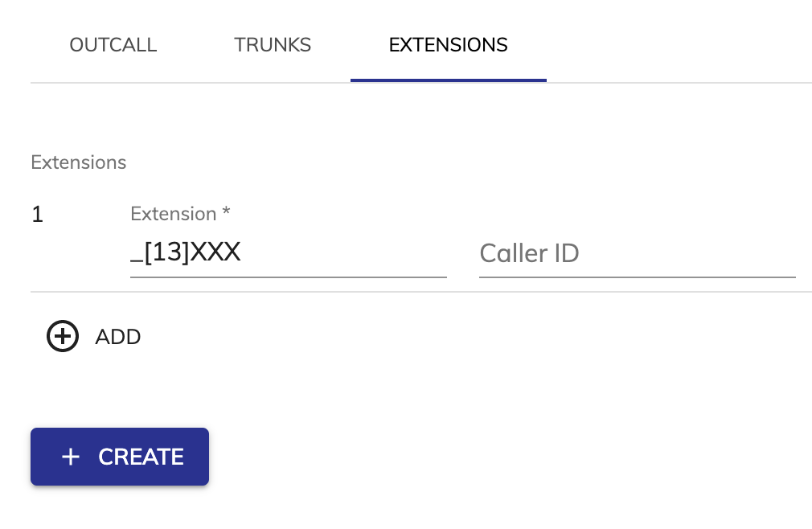Add another extension row with ADD
The height and width of the screenshot is (529, 812).
coord(94,336)
